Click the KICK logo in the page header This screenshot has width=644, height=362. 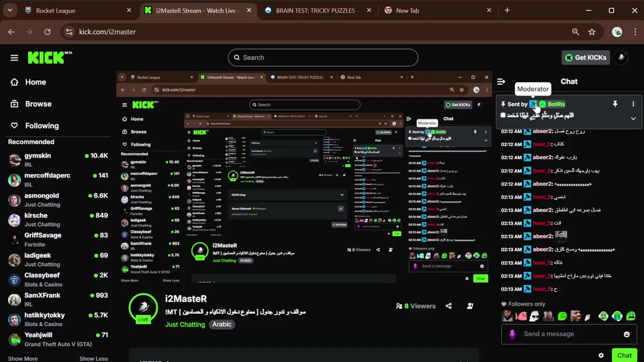pyautogui.click(x=49, y=57)
